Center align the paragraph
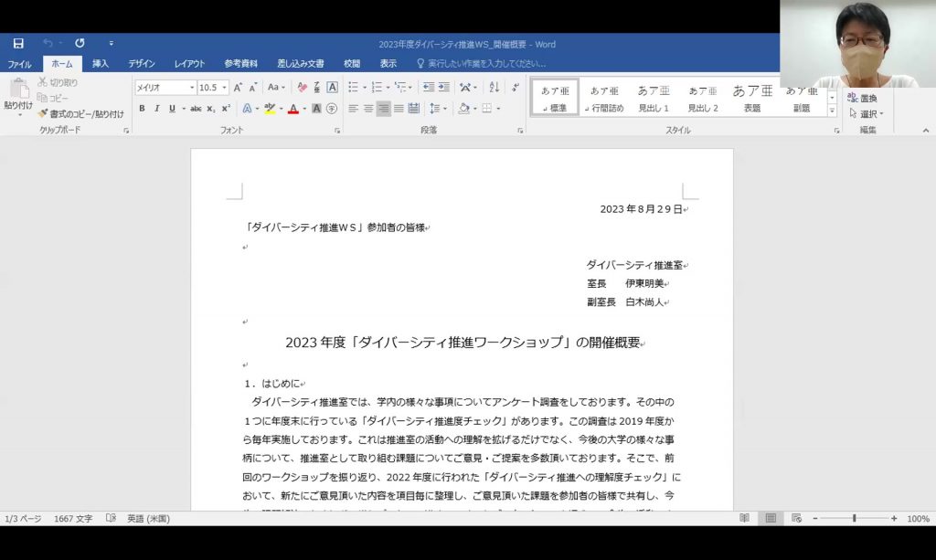 point(368,109)
